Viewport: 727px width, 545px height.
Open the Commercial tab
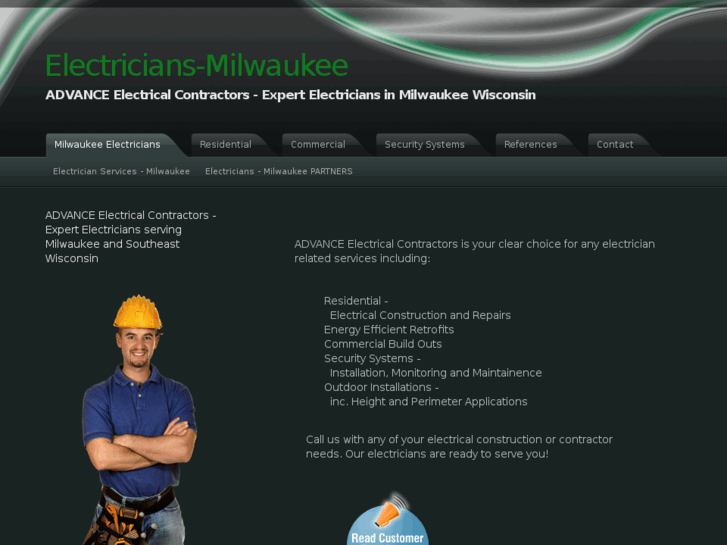click(x=318, y=145)
